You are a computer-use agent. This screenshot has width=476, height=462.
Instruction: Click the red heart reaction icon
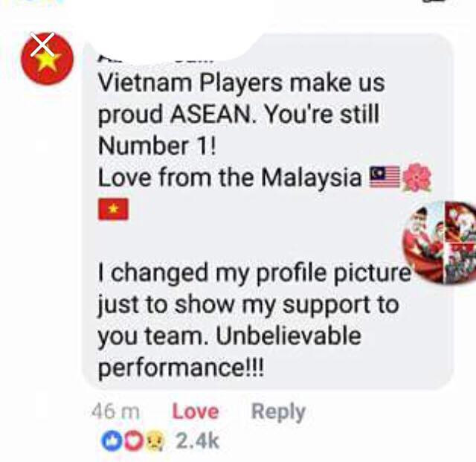tap(134, 440)
